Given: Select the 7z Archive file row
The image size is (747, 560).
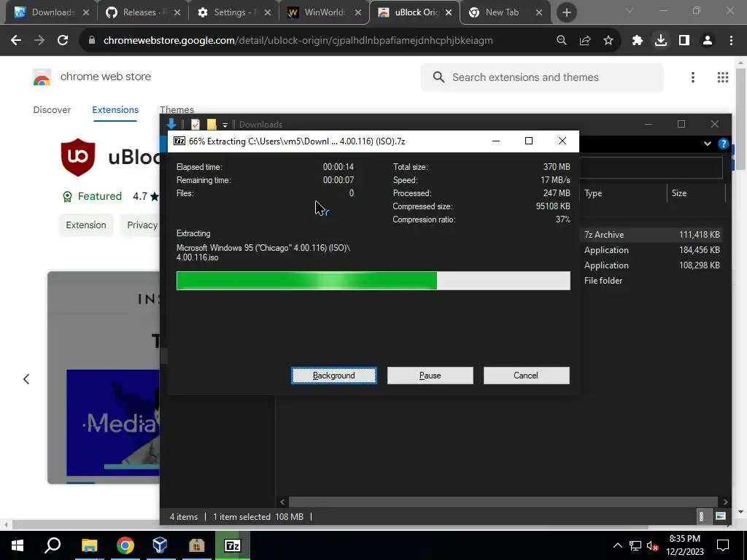Looking at the screenshot, I should 651,235.
